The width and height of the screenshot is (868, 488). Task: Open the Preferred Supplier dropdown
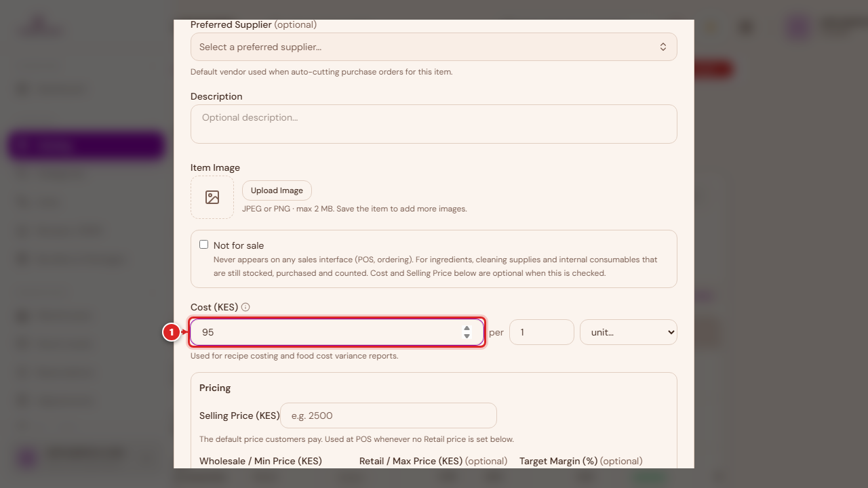433,47
